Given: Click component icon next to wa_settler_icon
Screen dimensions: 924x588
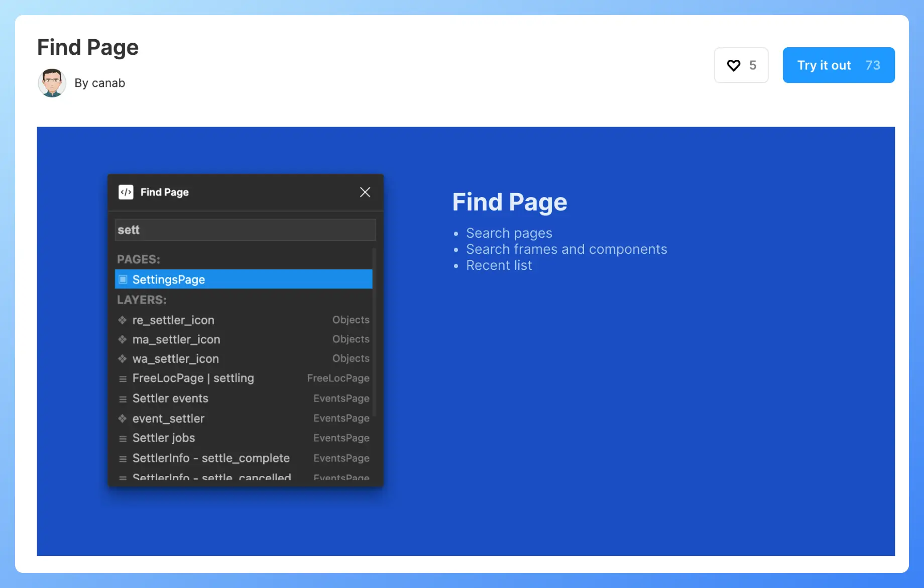Looking at the screenshot, I should coord(123,359).
